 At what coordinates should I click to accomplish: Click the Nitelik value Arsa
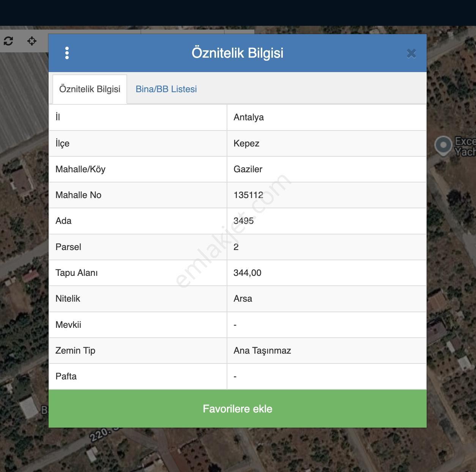[x=243, y=299]
